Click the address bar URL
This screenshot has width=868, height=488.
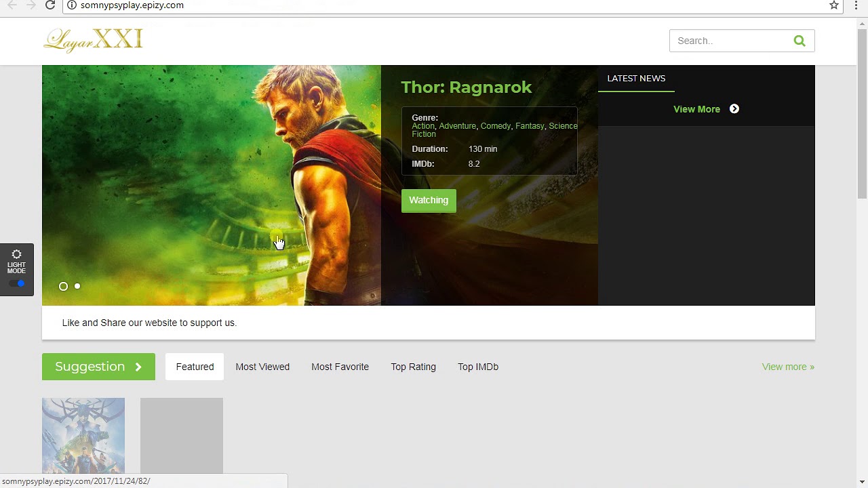coord(132,5)
